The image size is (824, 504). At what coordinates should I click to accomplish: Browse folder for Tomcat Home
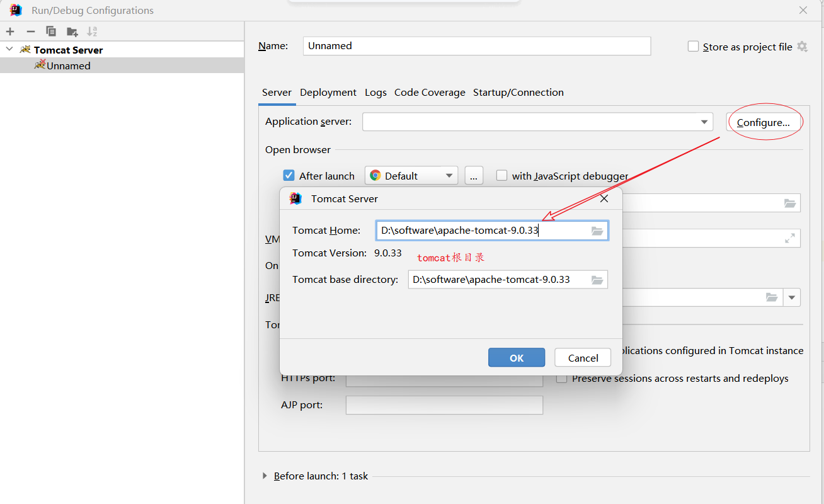[598, 231]
